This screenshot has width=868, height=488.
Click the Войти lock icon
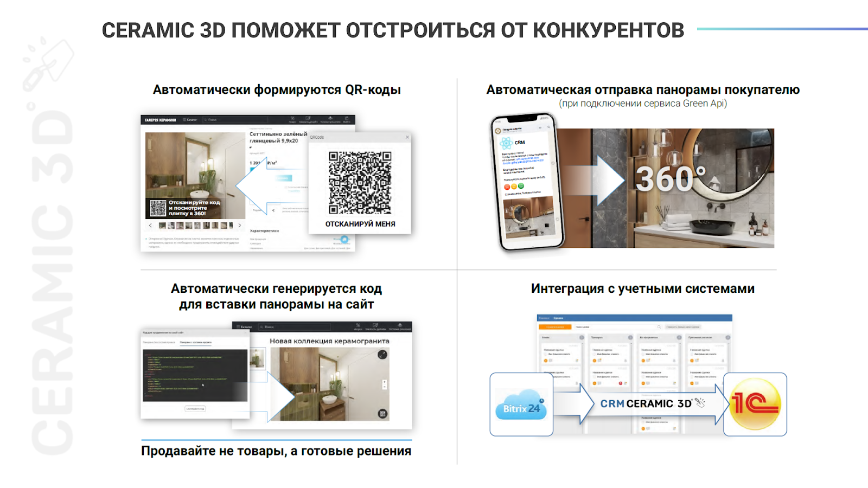[x=347, y=119]
